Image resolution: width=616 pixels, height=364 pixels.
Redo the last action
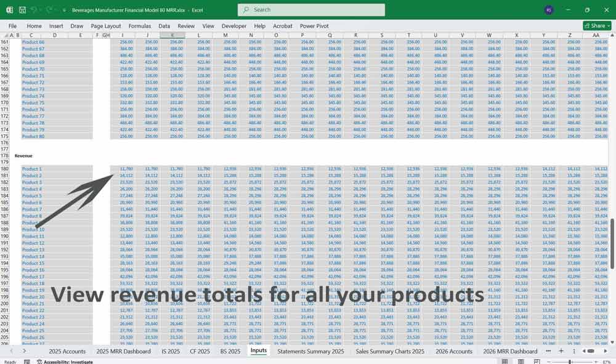pyautogui.click(x=48, y=10)
